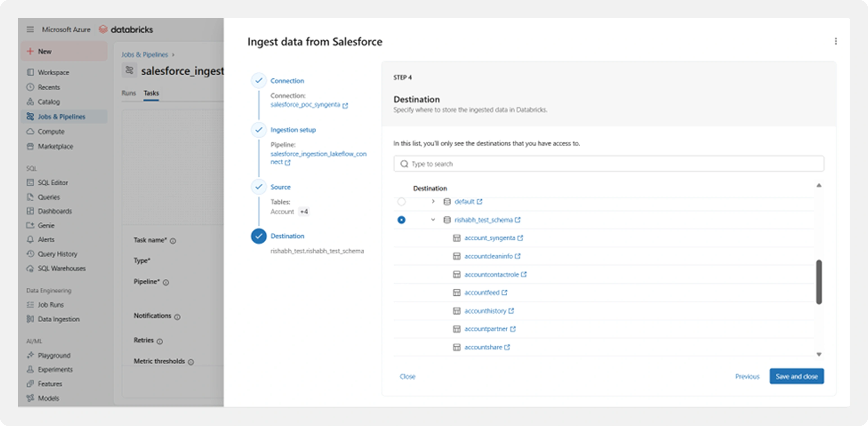Select the SQL Editor icon
The height and width of the screenshot is (426, 868).
(30, 182)
